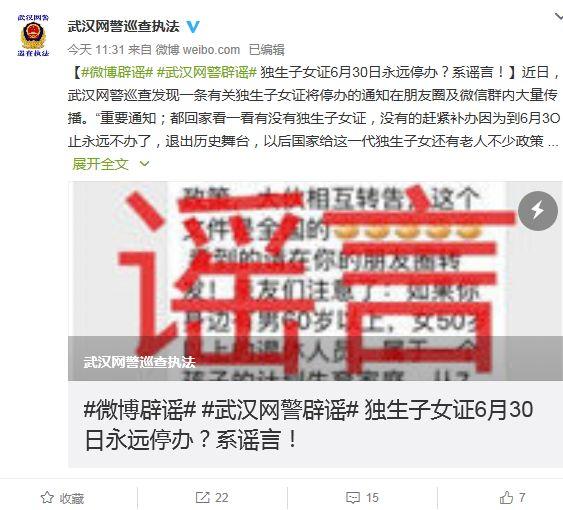Open the 谣言 stamped rumor image

pos(316,281)
